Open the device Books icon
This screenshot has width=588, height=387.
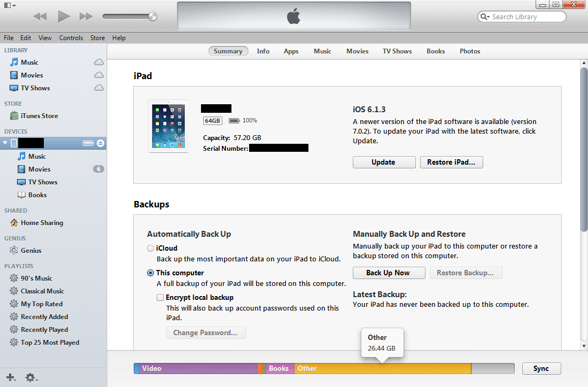[22, 195]
